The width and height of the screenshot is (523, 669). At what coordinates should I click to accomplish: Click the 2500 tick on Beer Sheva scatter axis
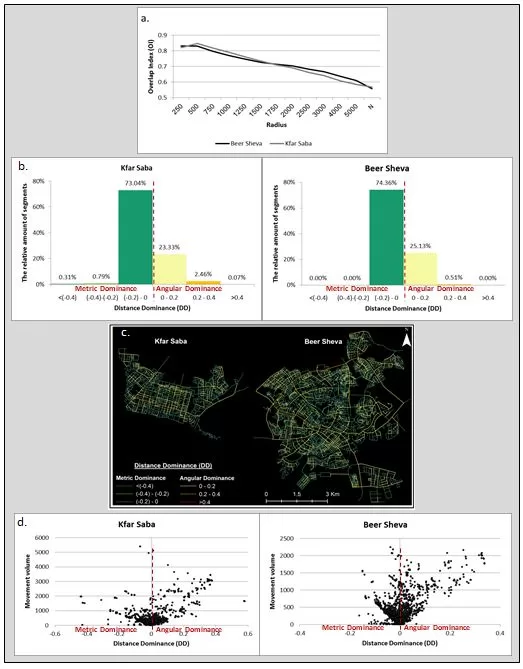tap(288, 538)
